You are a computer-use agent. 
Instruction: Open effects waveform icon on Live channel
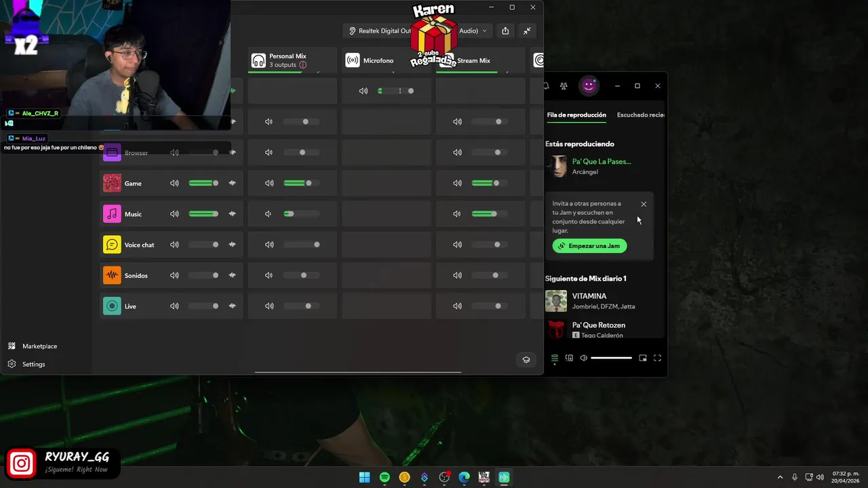pos(232,306)
